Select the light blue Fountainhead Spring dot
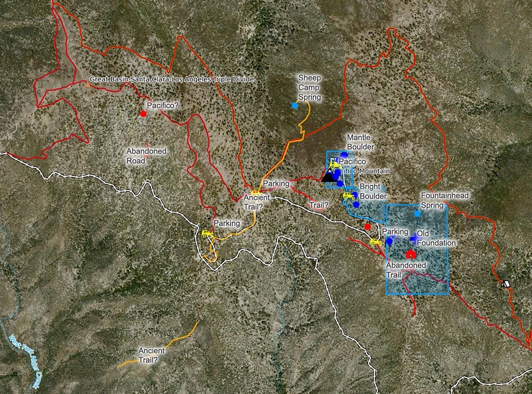532x394 pixels. coord(417,214)
